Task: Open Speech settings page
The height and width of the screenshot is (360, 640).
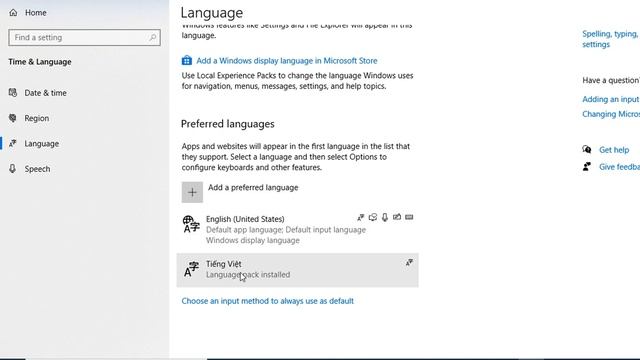Action: pos(37,169)
